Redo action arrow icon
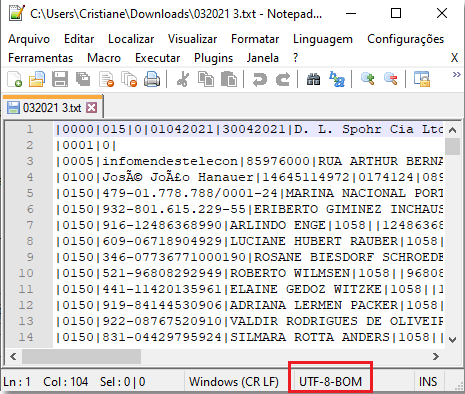 pyautogui.click(x=283, y=79)
